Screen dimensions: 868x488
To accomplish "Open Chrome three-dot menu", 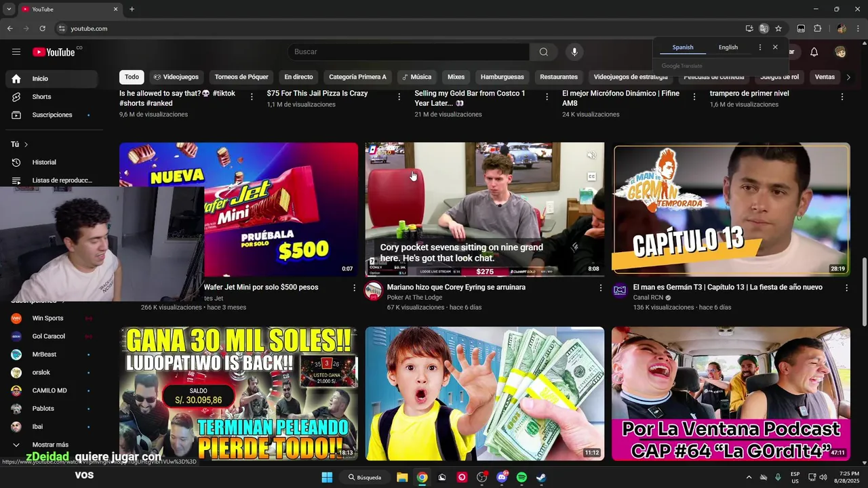I will (x=858, y=28).
